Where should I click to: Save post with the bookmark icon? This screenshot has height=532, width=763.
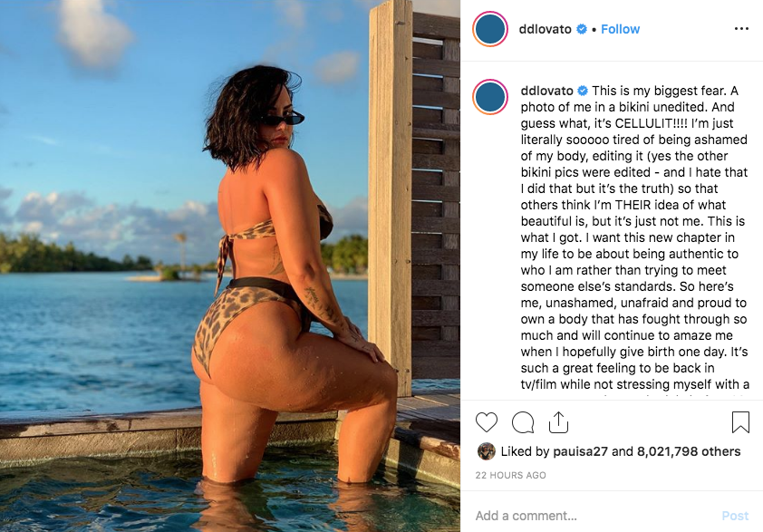[740, 422]
